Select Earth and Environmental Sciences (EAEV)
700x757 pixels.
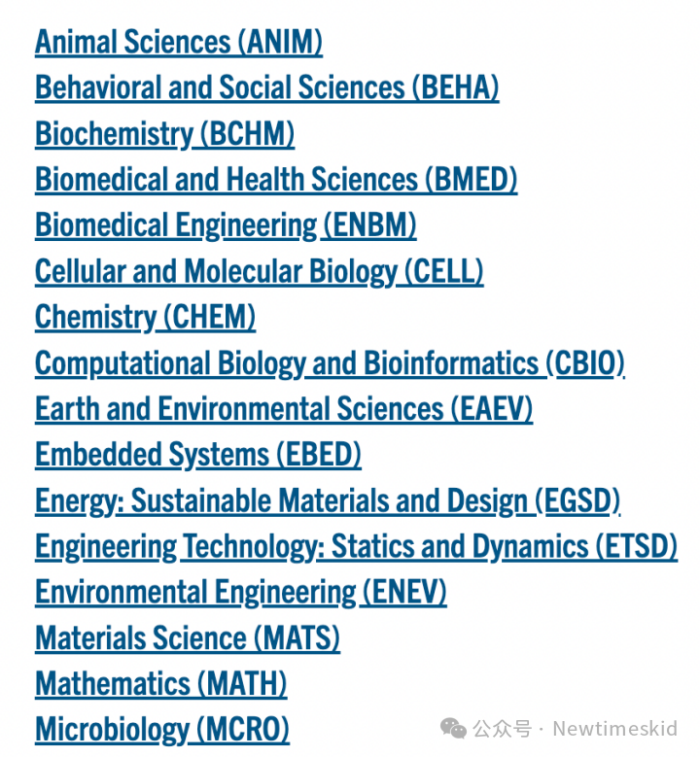(x=284, y=409)
